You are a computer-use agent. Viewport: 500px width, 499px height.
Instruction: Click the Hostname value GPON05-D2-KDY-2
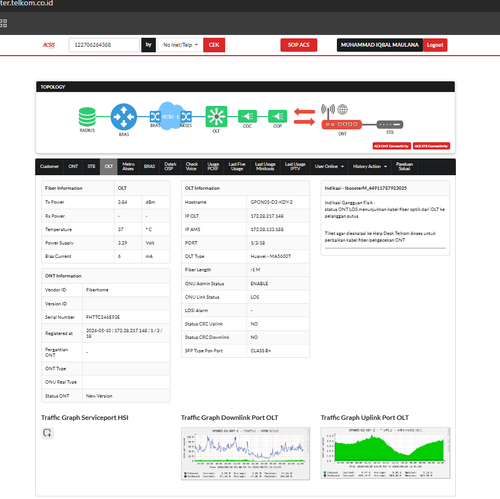(x=272, y=202)
